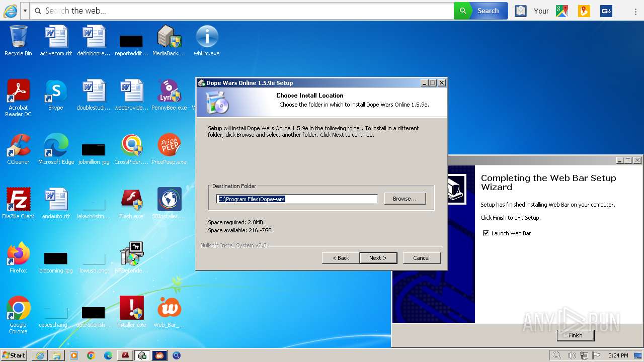
Task: Select the SBInstaller globe desktop icon
Action: (169, 204)
